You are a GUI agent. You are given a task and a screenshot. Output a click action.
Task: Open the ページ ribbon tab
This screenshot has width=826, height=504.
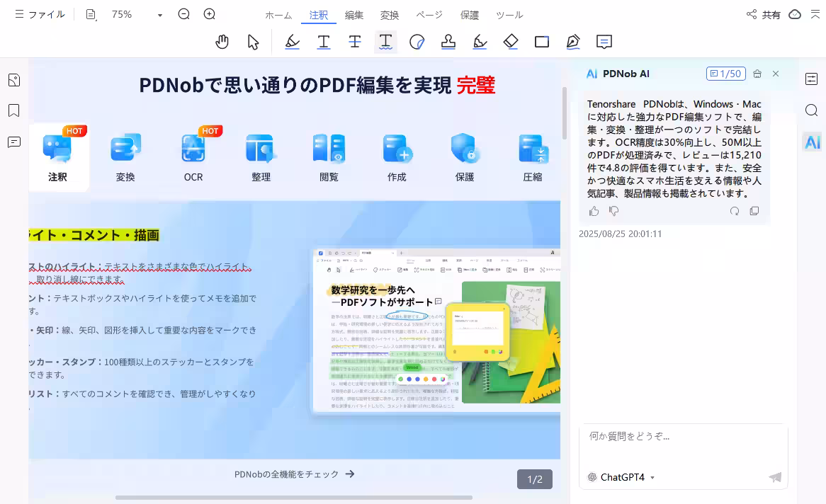coord(429,14)
